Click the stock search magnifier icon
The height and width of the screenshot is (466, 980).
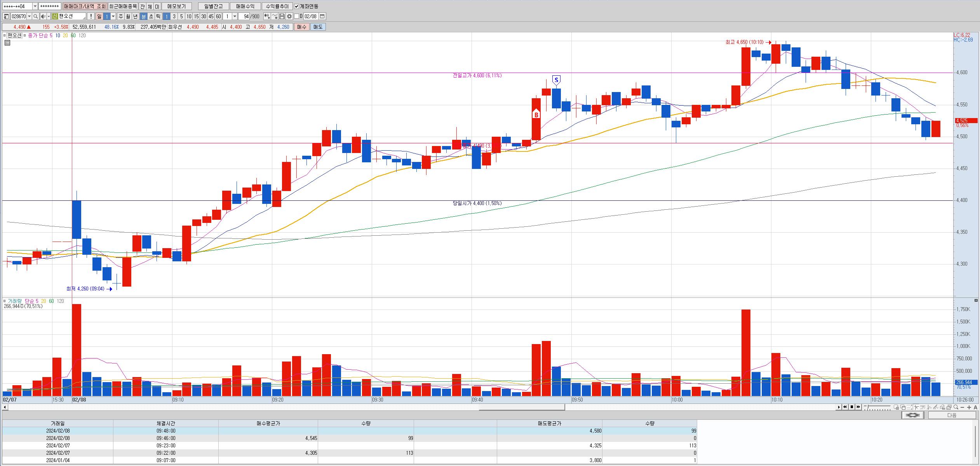(x=35, y=16)
